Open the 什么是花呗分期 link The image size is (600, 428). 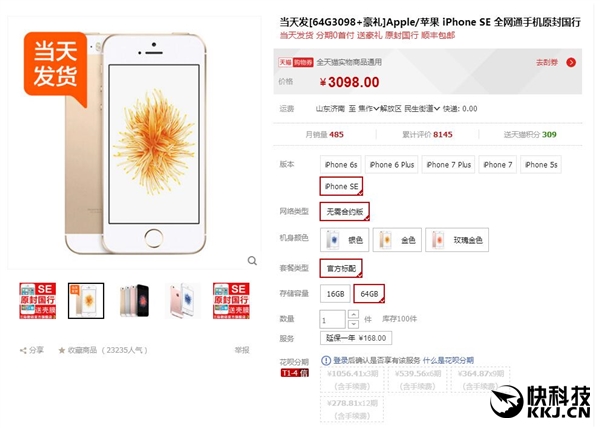tap(448, 360)
